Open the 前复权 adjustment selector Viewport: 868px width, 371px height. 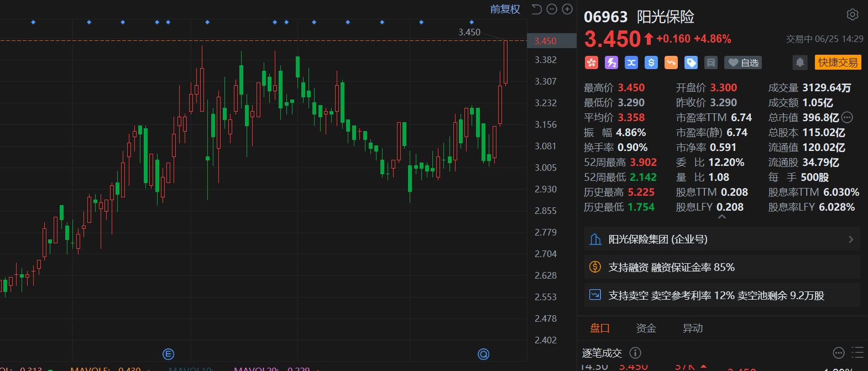point(505,9)
